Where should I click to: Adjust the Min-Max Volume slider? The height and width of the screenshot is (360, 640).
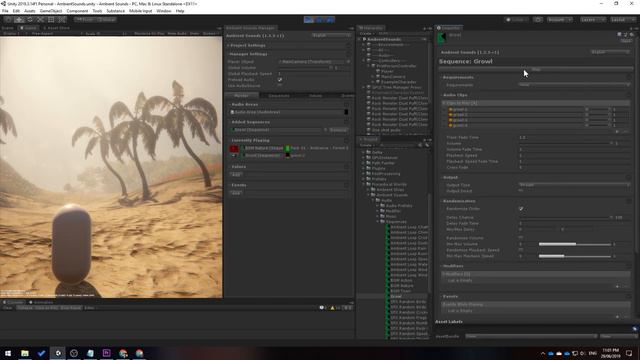coord(575,244)
